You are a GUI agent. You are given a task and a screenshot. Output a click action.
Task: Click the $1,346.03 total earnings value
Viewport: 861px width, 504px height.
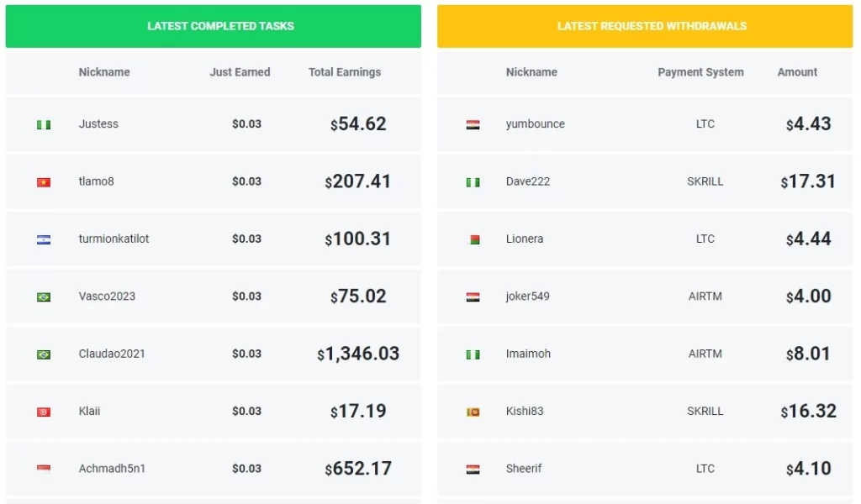coord(358,354)
